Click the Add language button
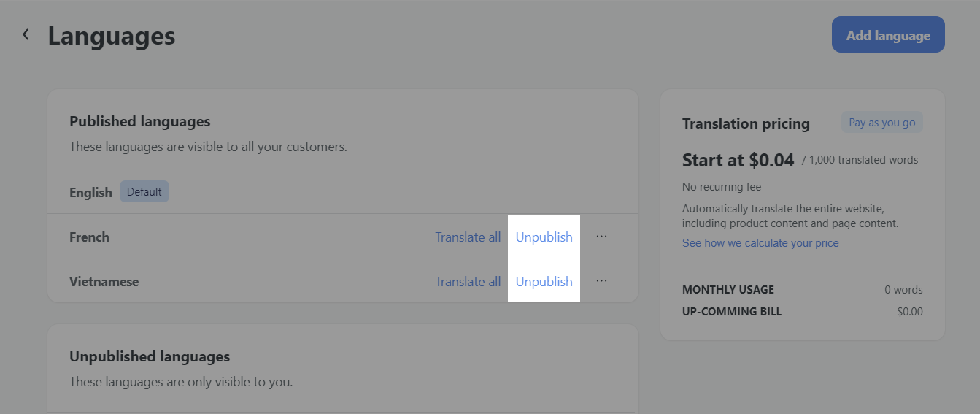This screenshot has height=414, width=980. pos(888,35)
